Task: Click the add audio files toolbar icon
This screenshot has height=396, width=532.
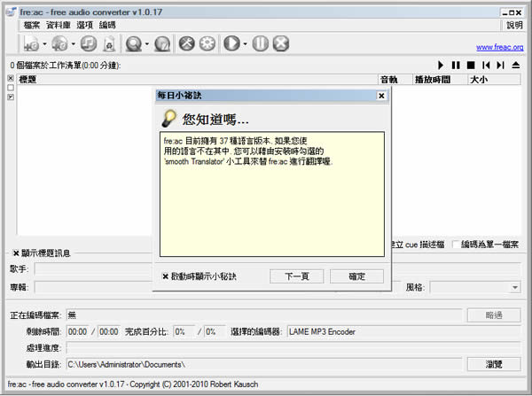Action: [x=31, y=43]
